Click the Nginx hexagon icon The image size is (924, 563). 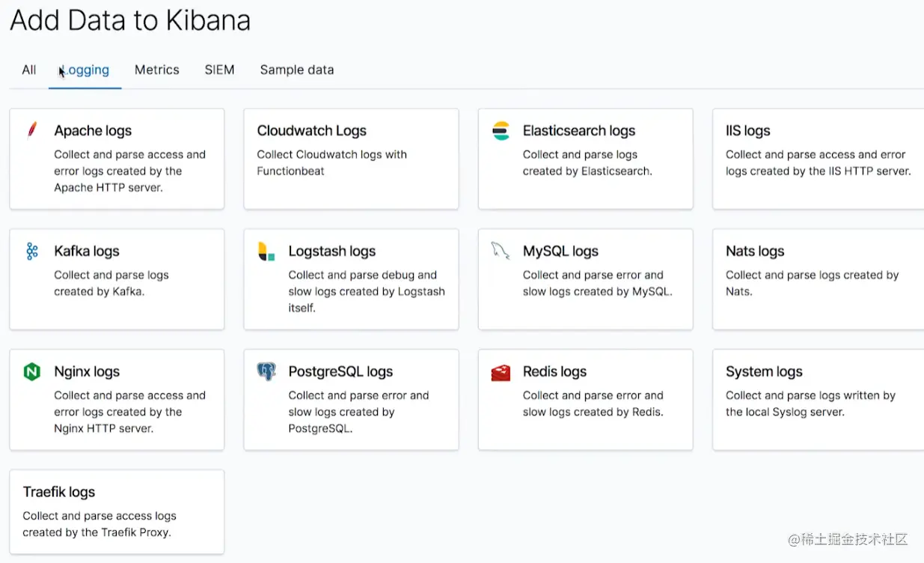(31, 371)
